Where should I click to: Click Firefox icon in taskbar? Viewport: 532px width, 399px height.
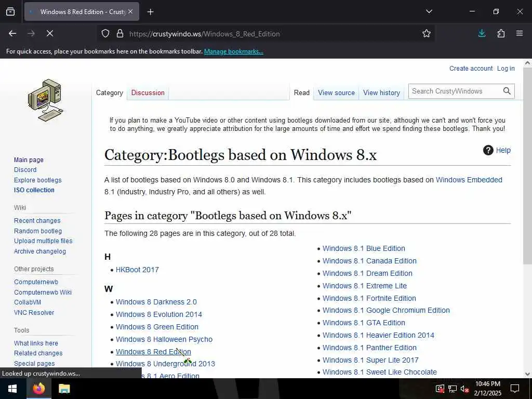38,389
